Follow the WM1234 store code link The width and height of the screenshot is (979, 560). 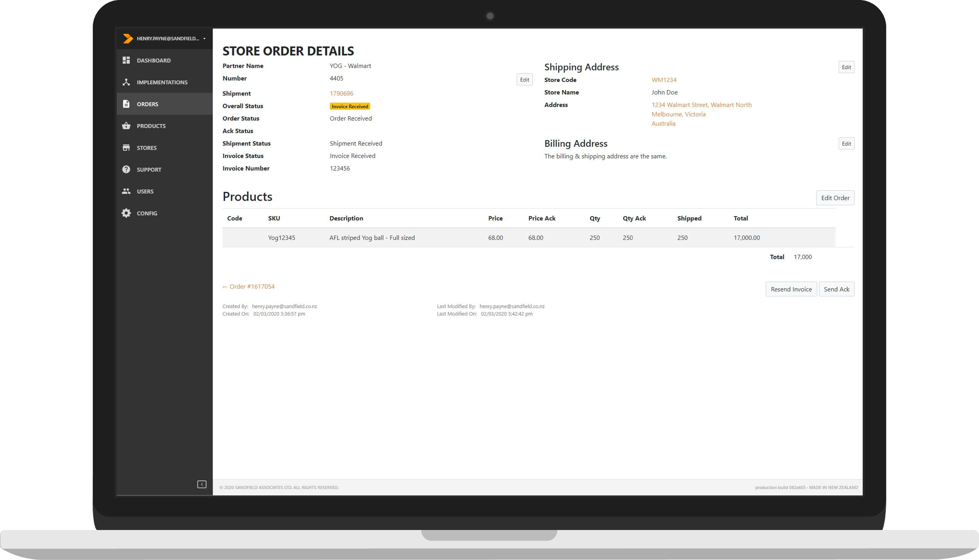[664, 80]
